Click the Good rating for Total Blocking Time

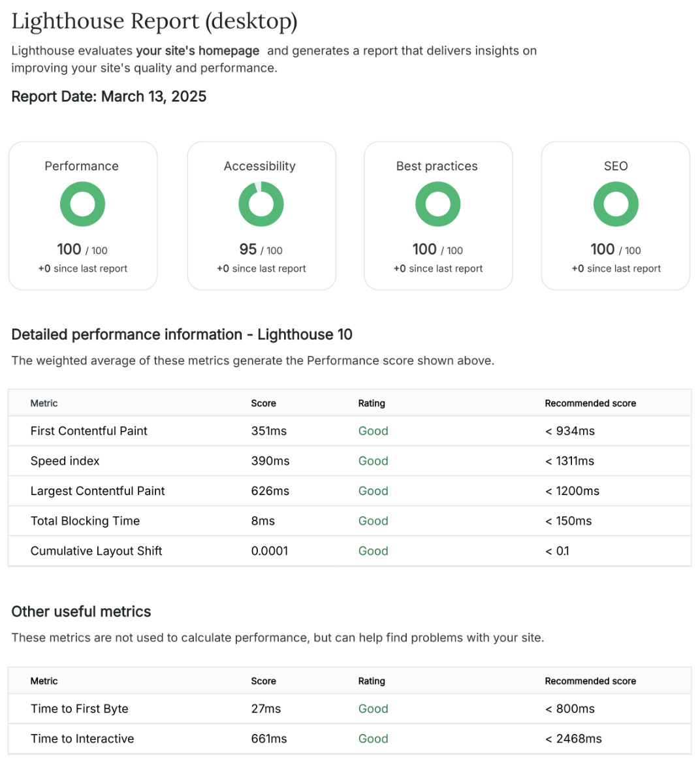click(x=373, y=521)
